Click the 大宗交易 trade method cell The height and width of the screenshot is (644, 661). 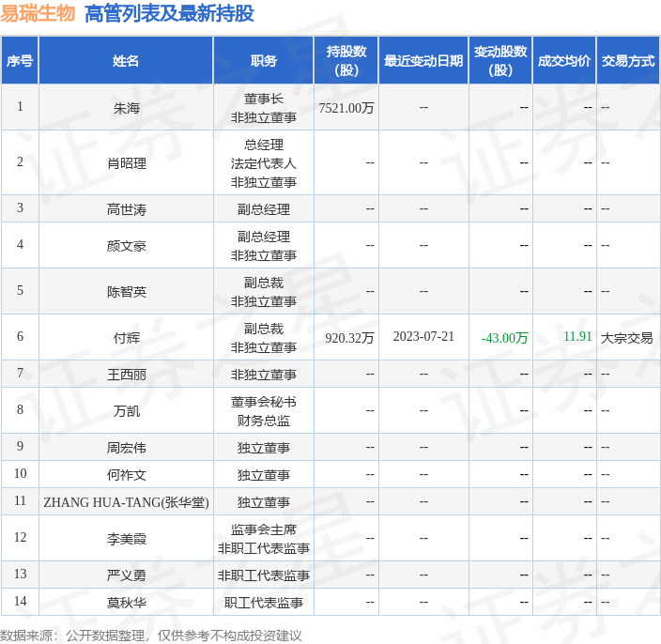(626, 338)
